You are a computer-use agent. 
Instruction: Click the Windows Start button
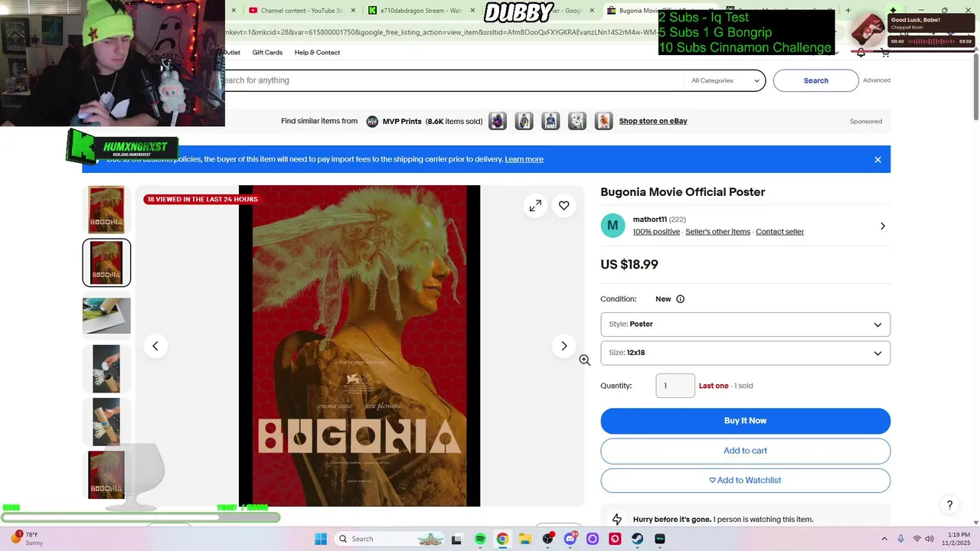[x=321, y=539]
